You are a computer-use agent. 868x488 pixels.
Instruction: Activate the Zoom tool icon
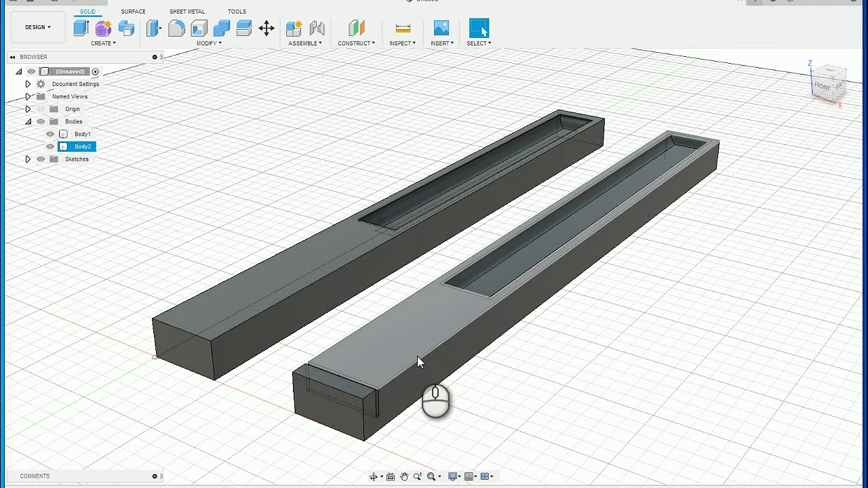click(418, 476)
